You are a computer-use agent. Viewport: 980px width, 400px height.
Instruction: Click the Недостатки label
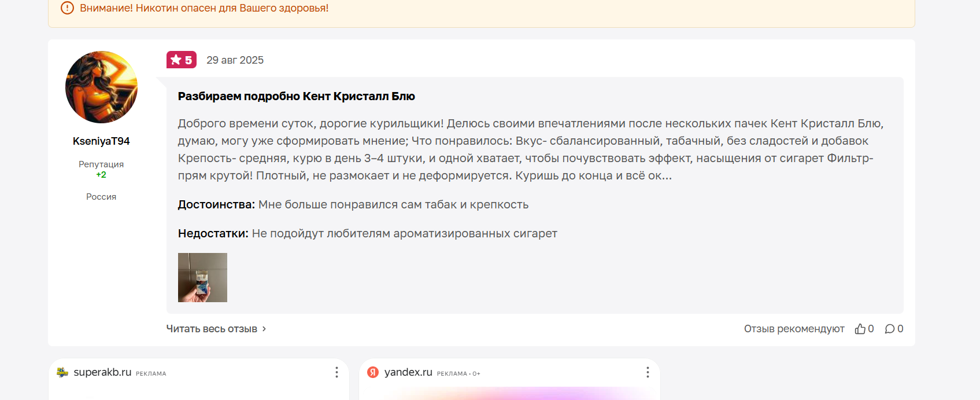click(213, 233)
